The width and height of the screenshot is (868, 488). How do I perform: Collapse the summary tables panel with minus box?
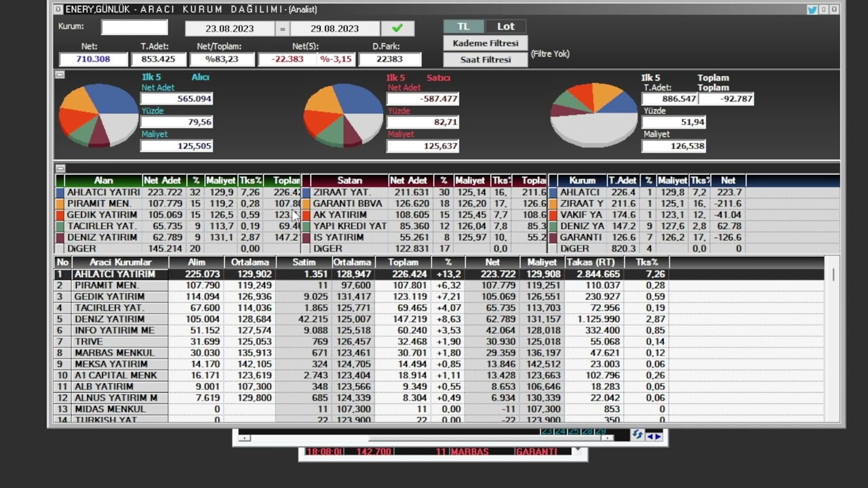[60, 168]
